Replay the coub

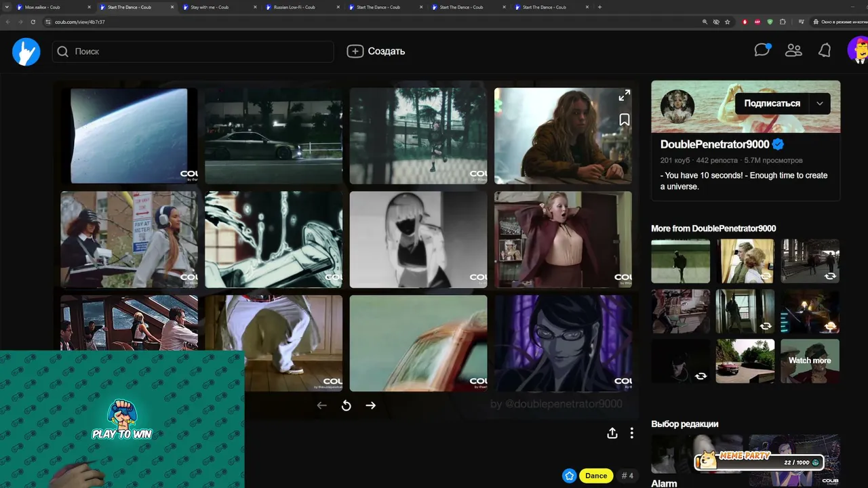coord(347,405)
